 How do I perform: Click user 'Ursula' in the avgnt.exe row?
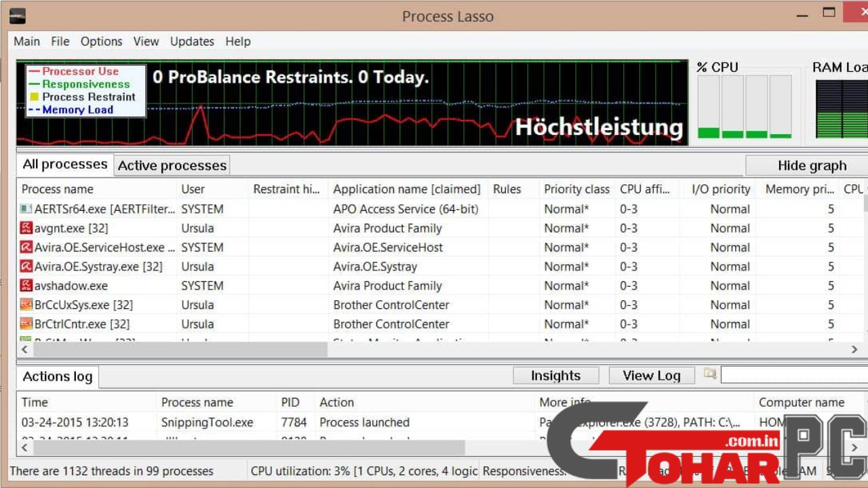(197, 228)
